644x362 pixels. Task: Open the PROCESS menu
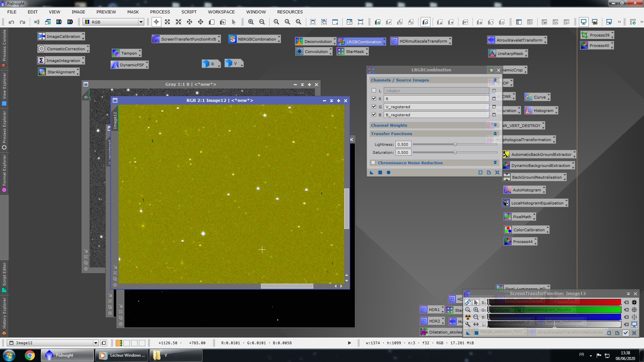pyautogui.click(x=160, y=12)
